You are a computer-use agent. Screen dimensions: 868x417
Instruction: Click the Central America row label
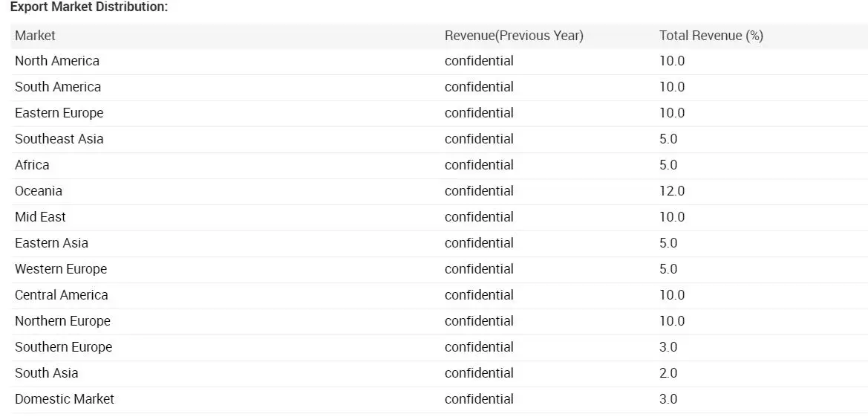62,295
